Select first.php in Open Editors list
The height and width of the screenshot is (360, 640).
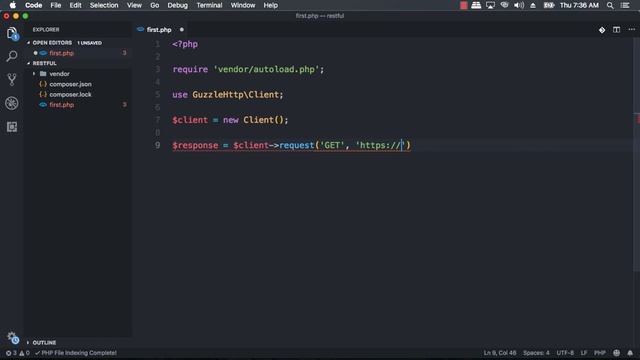[x=62, y=53]
